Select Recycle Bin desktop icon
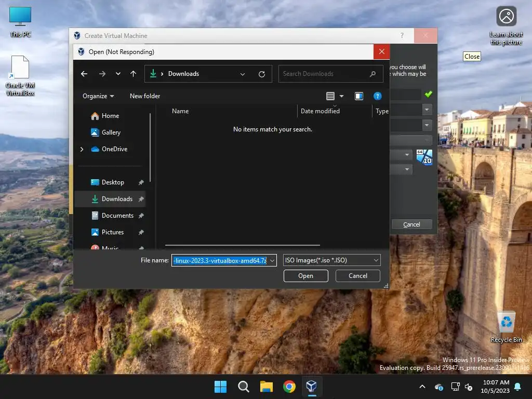Viewport: 532px width, 399px height. 506,327
